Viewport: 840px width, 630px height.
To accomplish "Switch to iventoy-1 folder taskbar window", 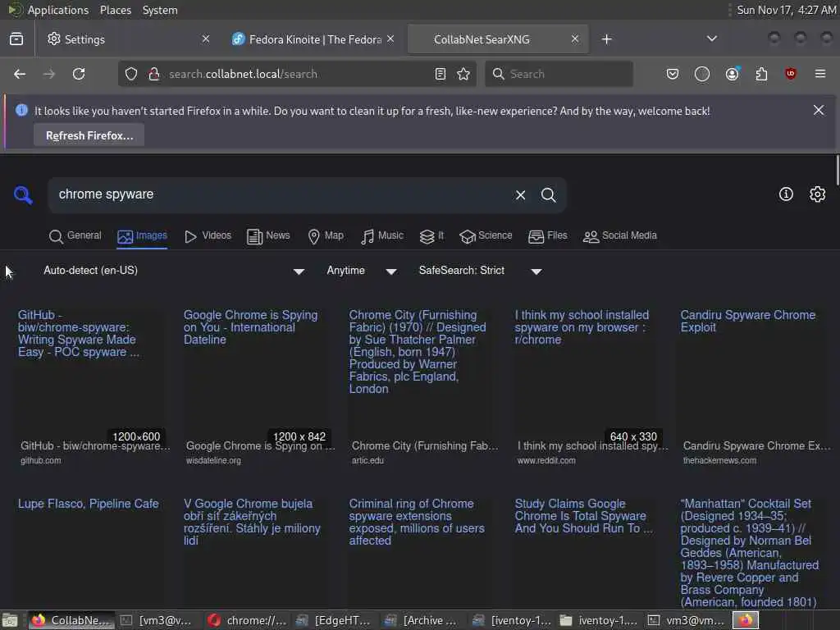I will (598, 620).
